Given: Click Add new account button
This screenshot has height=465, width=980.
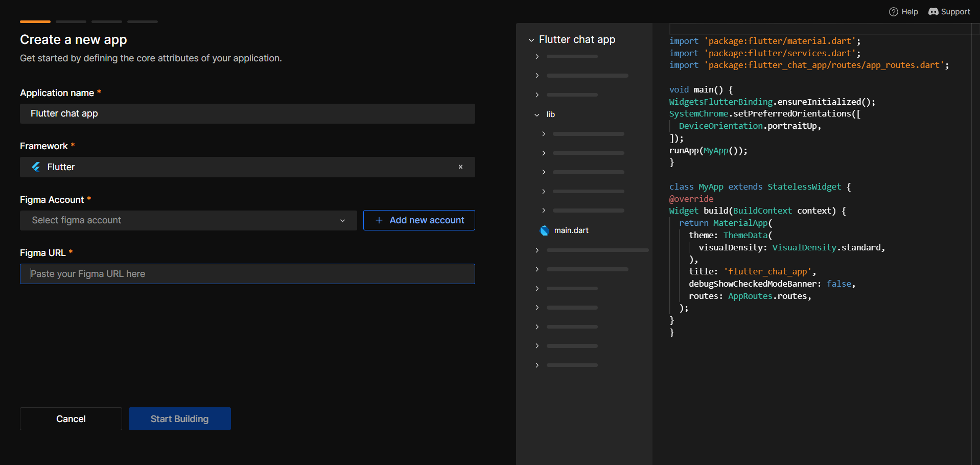Looking at the screenshot, I should point(419,220).
